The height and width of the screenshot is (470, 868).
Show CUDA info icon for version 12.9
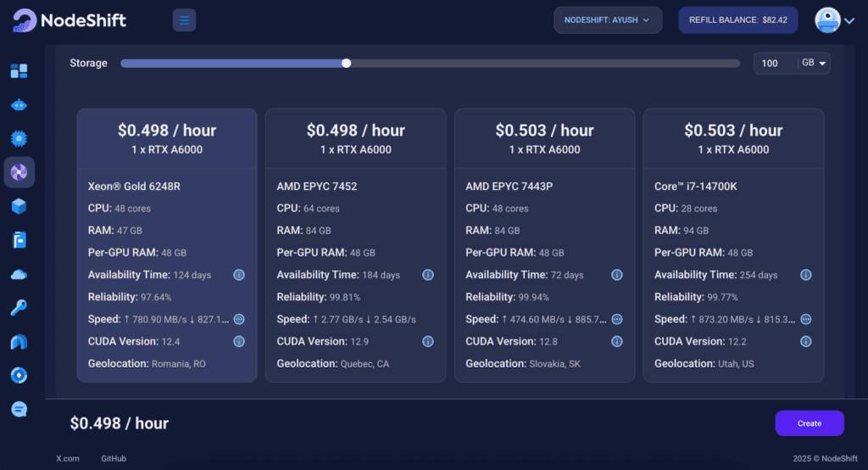coord(428,341)
